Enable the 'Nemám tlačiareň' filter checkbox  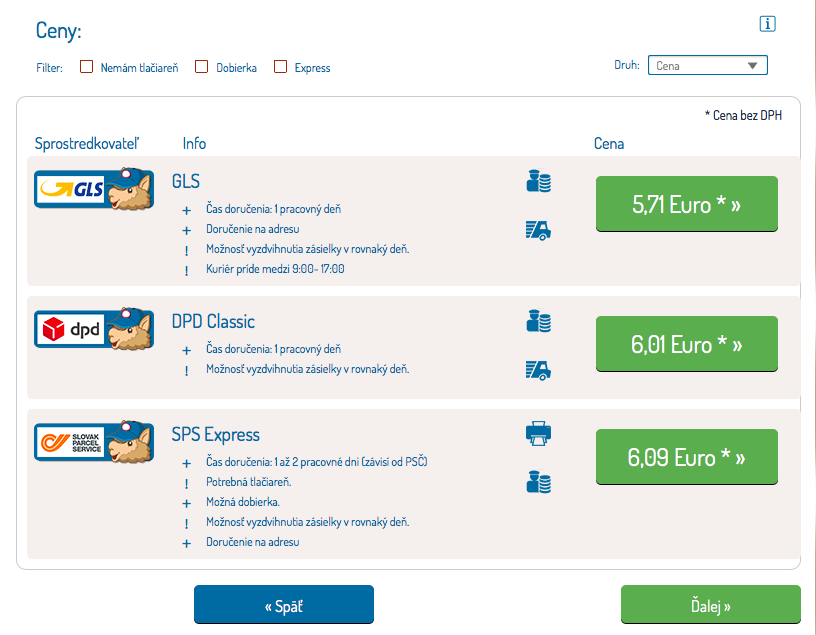(x=86, y=67)
